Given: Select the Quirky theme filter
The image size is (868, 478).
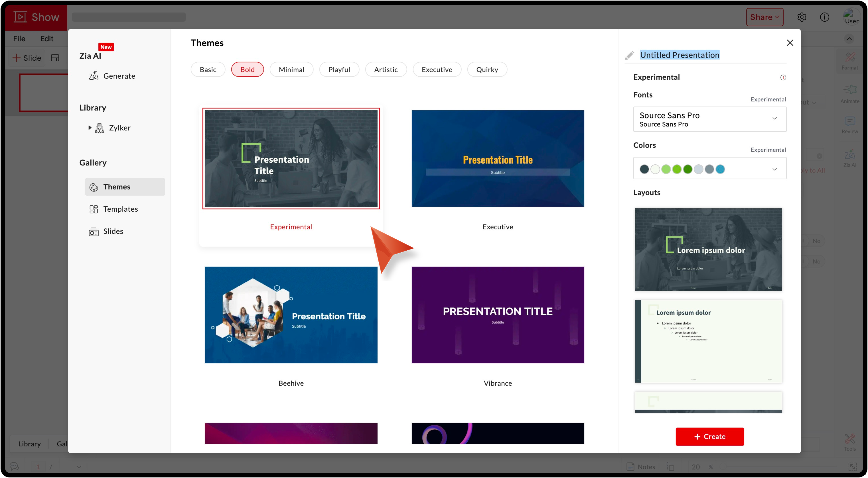Looking at the screenshot, I should tap(487, 70).
